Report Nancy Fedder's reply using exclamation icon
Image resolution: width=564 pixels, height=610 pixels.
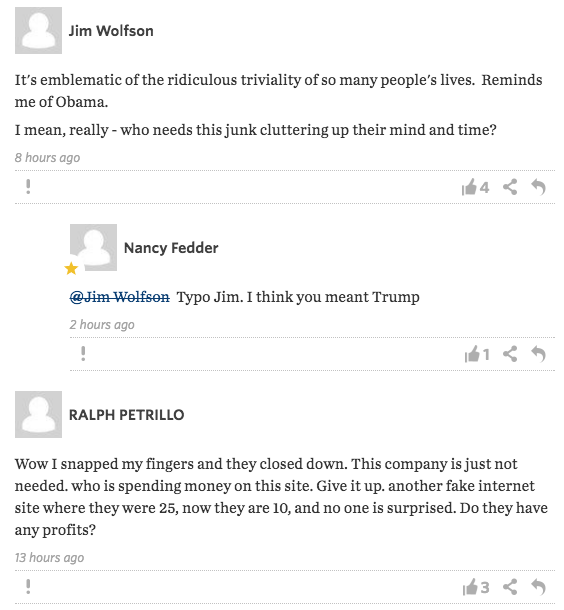point(83,354)
